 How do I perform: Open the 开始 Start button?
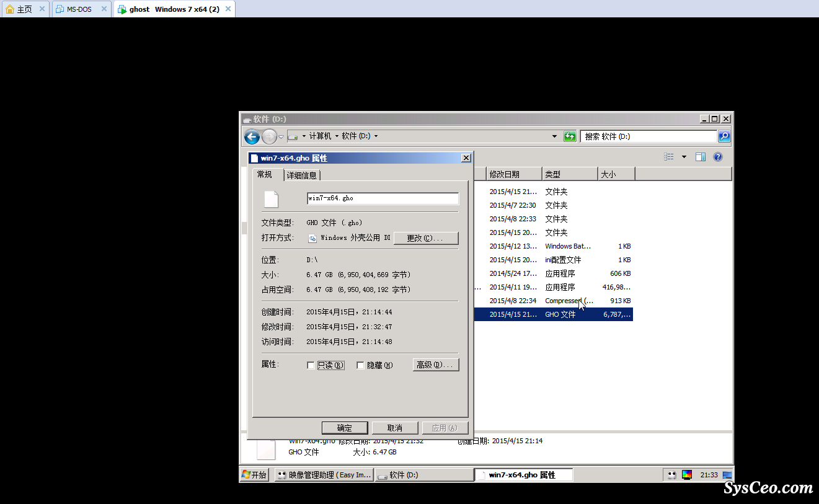(x=254, y=475)
